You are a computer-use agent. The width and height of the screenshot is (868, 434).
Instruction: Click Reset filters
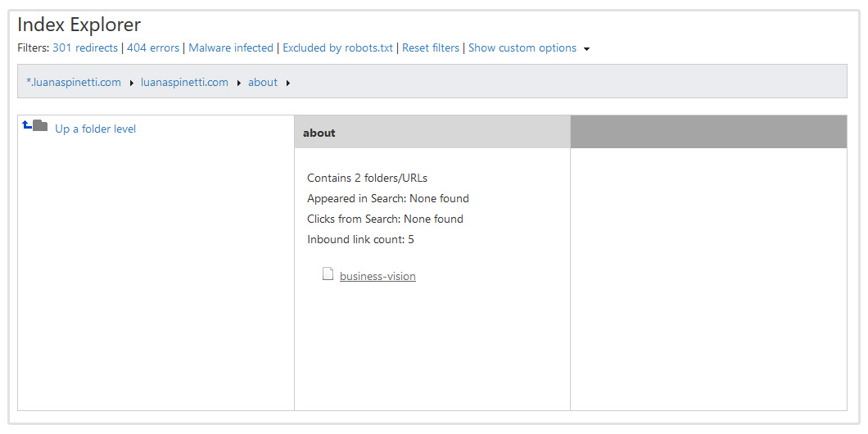tap(431, 48)
